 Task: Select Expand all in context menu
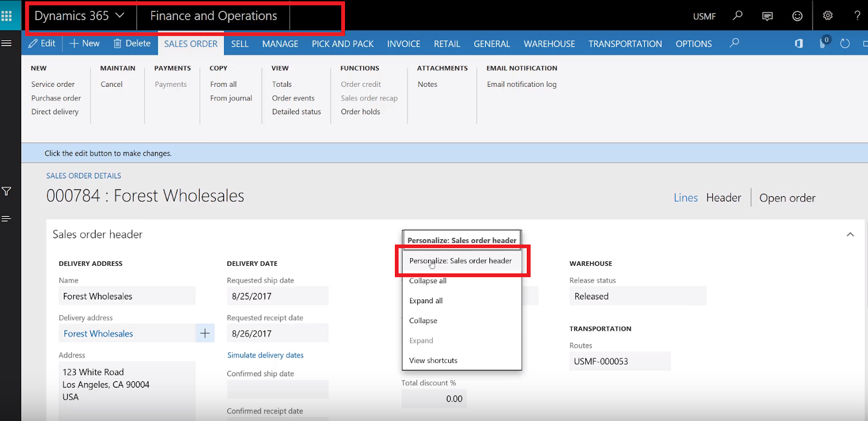coord(462,301)
